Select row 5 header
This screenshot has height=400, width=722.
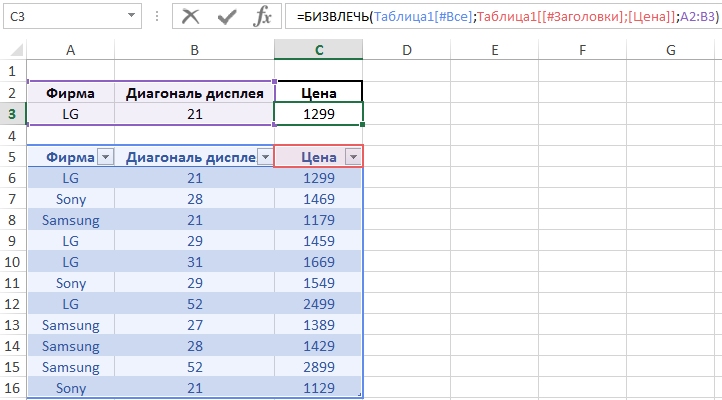(x=12, y=157)
